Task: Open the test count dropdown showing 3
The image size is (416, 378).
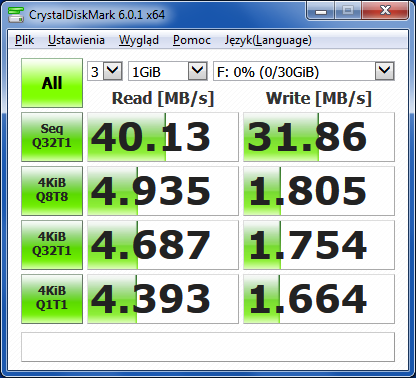Action: (105, 71)
